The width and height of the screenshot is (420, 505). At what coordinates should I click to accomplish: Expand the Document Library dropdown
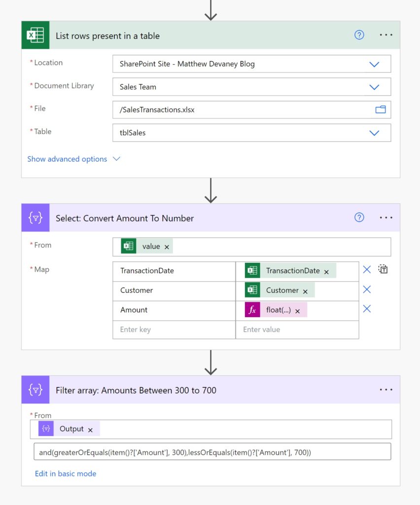(374, 87)
